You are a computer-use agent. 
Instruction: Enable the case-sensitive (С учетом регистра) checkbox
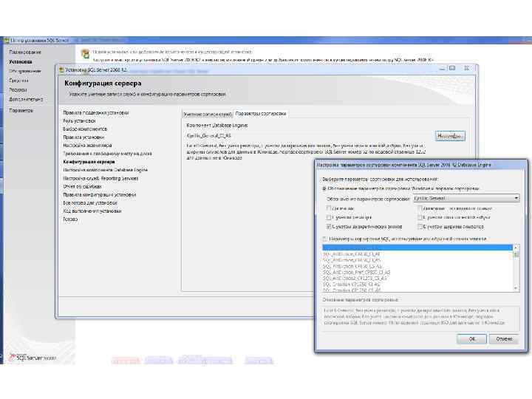328,217
